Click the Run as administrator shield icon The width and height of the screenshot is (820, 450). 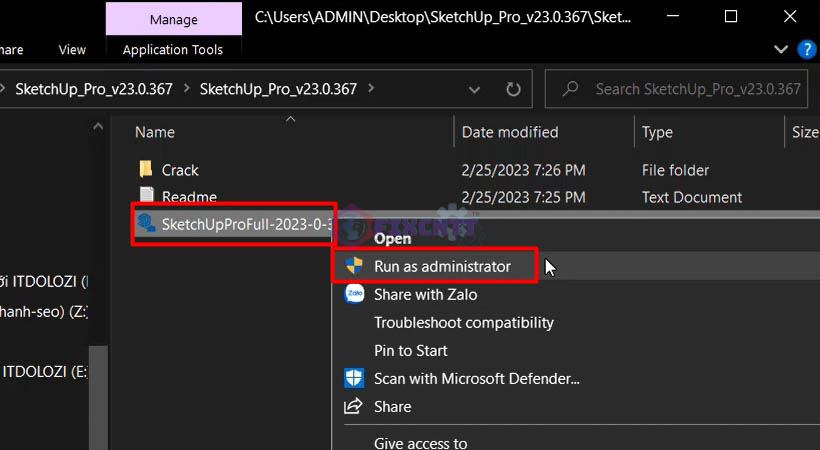[x=354, y=266]
